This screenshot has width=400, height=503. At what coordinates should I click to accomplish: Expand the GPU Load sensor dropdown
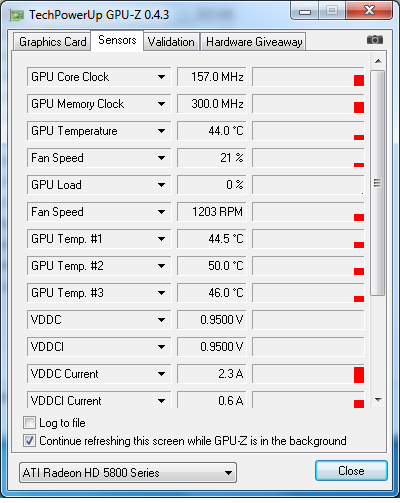click(161, 185)
